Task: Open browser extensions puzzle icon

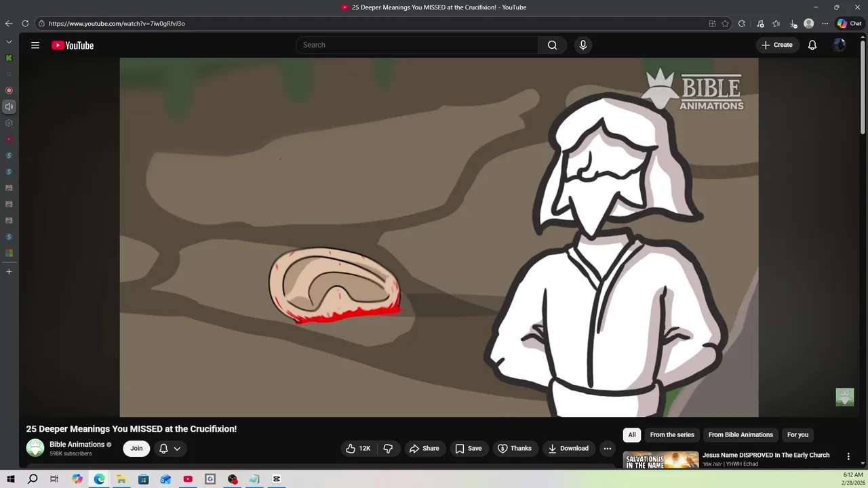Action: pos(741,24)
